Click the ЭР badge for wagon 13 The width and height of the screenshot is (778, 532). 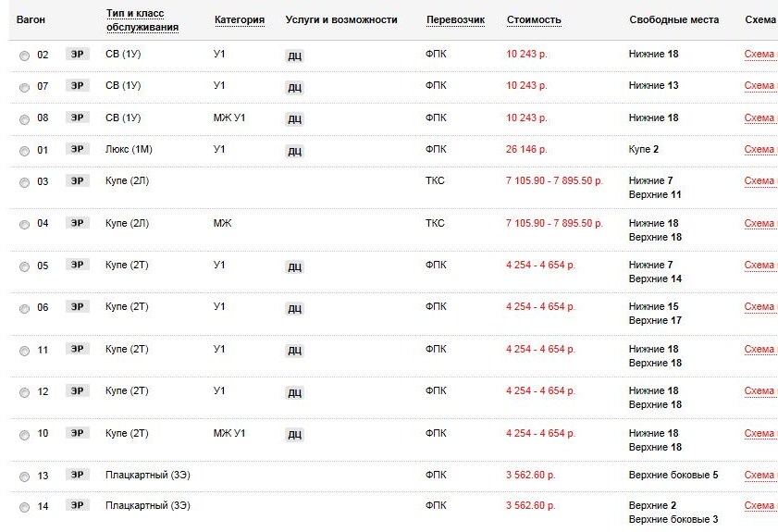click(x=78, y=475)
